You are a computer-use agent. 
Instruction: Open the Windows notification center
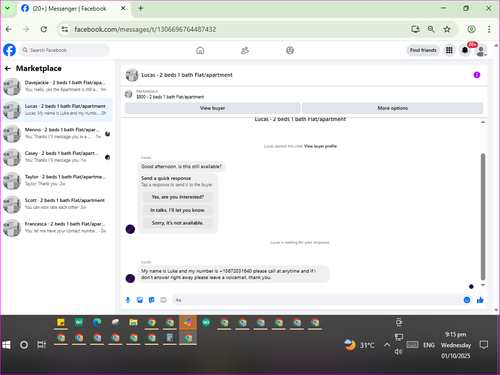tap(484, 345)
